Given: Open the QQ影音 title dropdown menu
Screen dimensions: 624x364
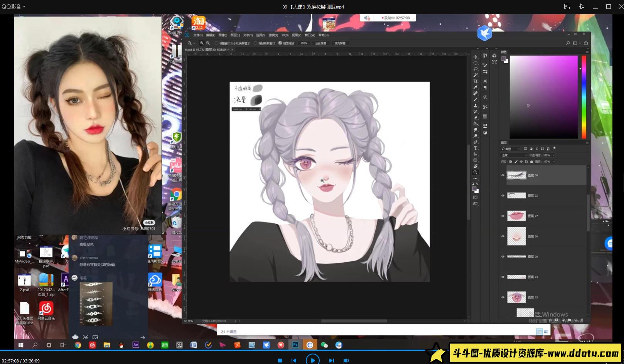Looking at the screenshot, I should pyautogui.click(x=13, y=7).
